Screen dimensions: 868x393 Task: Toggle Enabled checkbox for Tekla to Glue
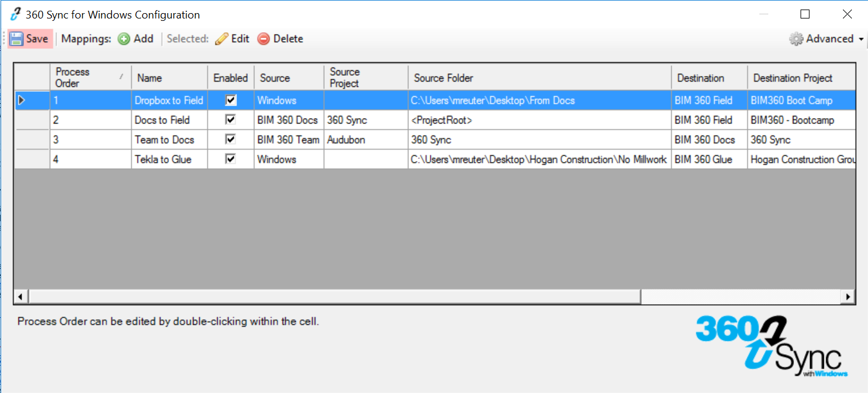point(230,159)
